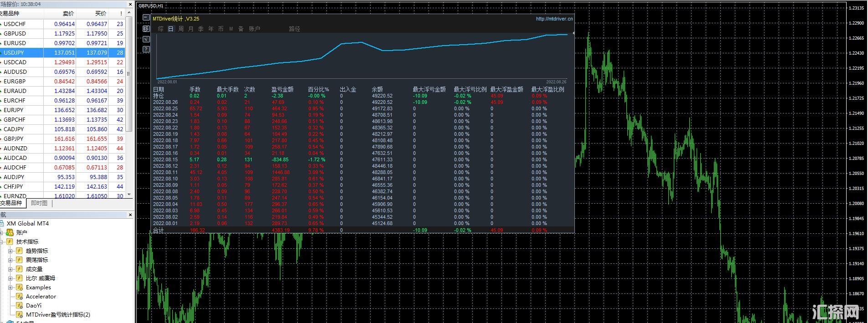Switch to the 即时图 tab

click(39, 203)
